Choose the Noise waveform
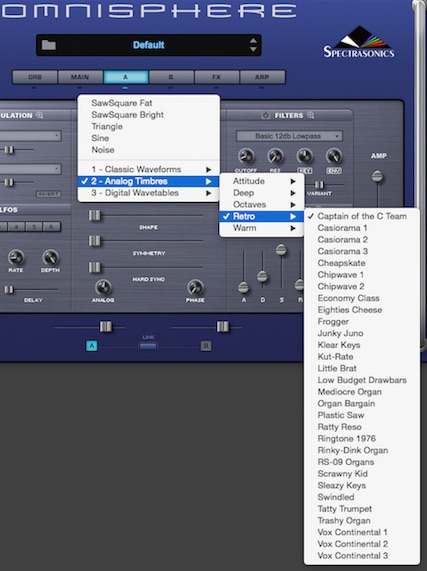The image size is (427, 571). point(149,150)
